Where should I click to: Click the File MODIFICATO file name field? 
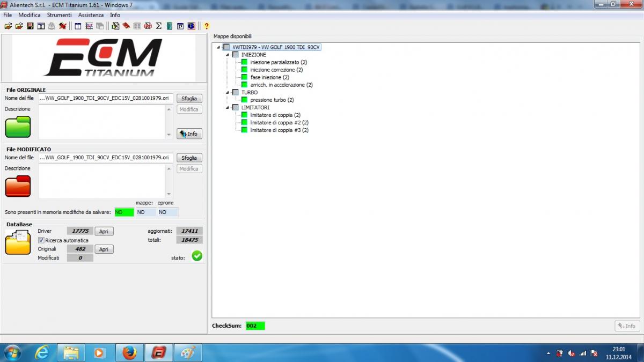[106, 158]
